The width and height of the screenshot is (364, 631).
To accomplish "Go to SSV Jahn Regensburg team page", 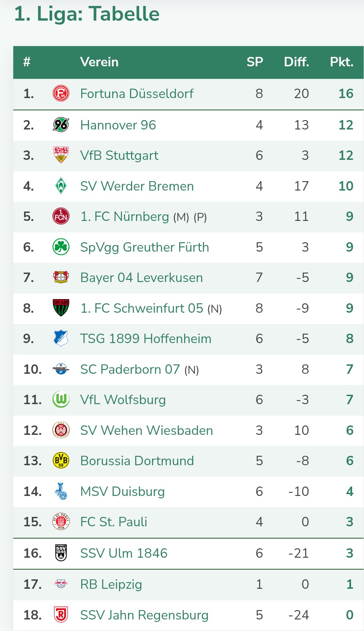I will 144,615.
